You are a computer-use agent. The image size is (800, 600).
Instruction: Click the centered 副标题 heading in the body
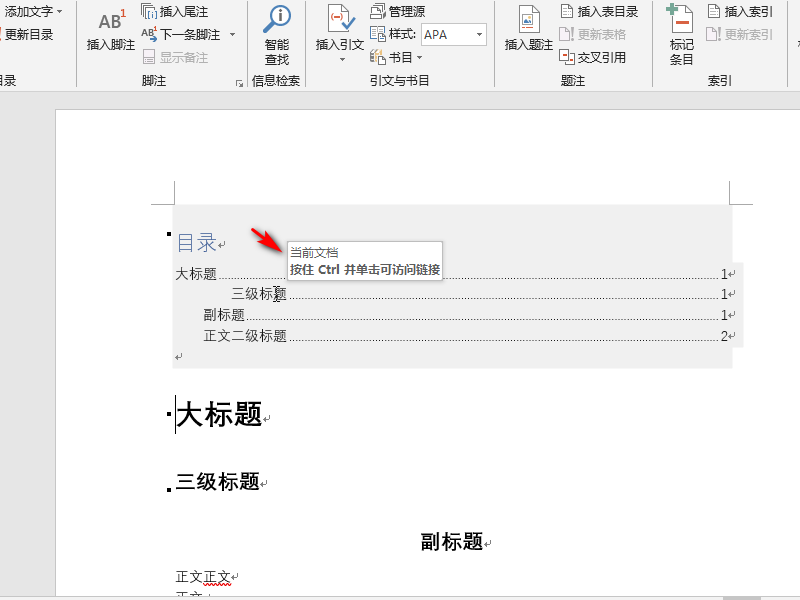click(452, 542)
